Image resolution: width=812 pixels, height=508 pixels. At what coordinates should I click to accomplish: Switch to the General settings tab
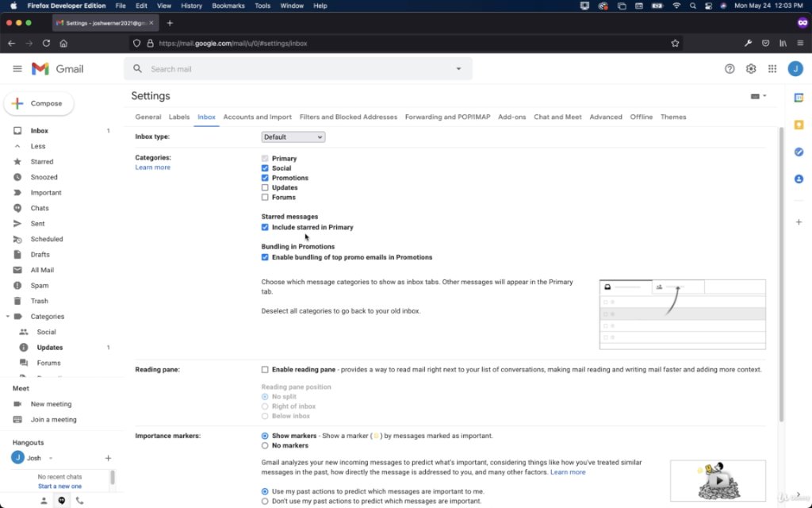(148, 117)
